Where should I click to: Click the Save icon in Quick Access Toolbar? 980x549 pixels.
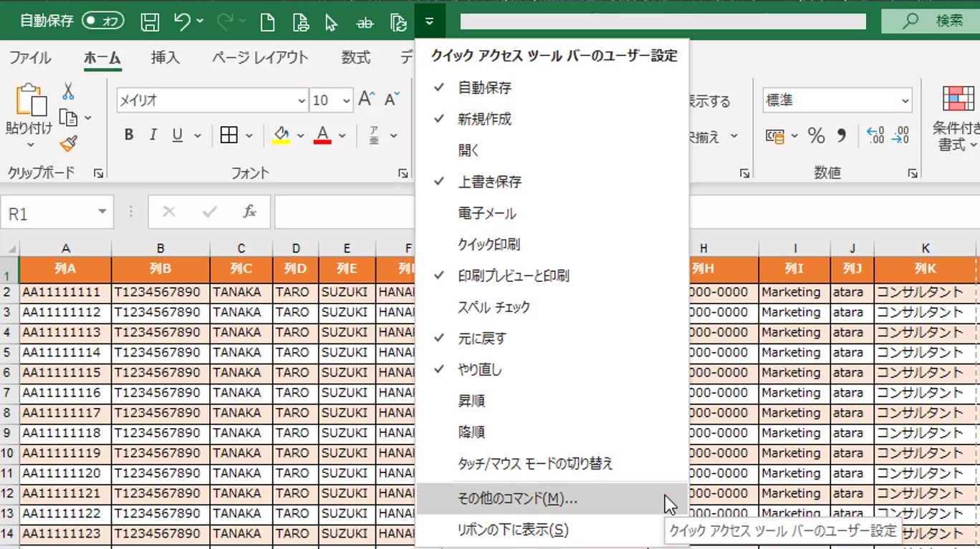pos(148,21)
